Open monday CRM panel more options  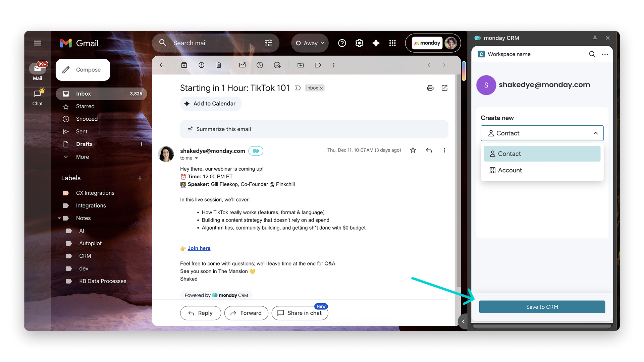[605, 54]
